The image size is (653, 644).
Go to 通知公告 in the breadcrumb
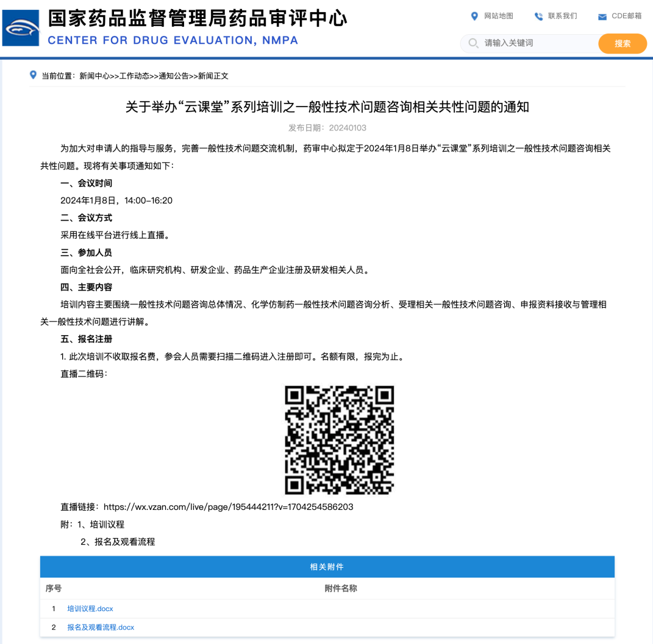pos(173,76)
